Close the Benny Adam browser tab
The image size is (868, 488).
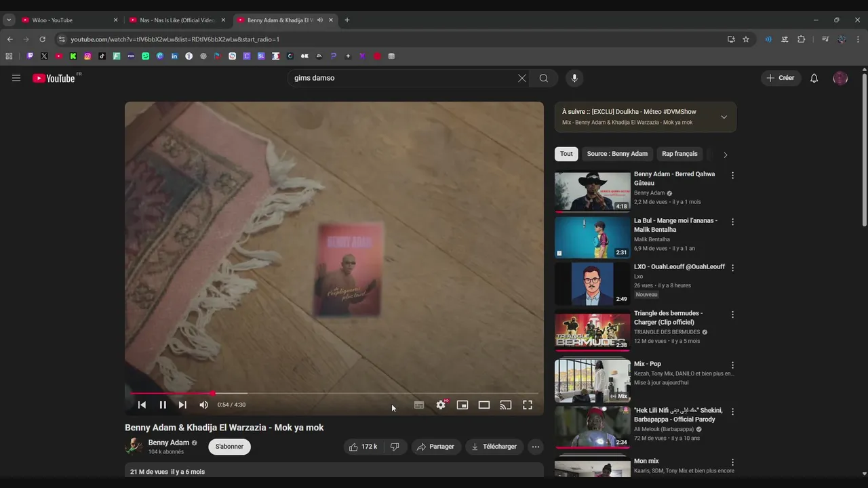[x=331, y=20]
